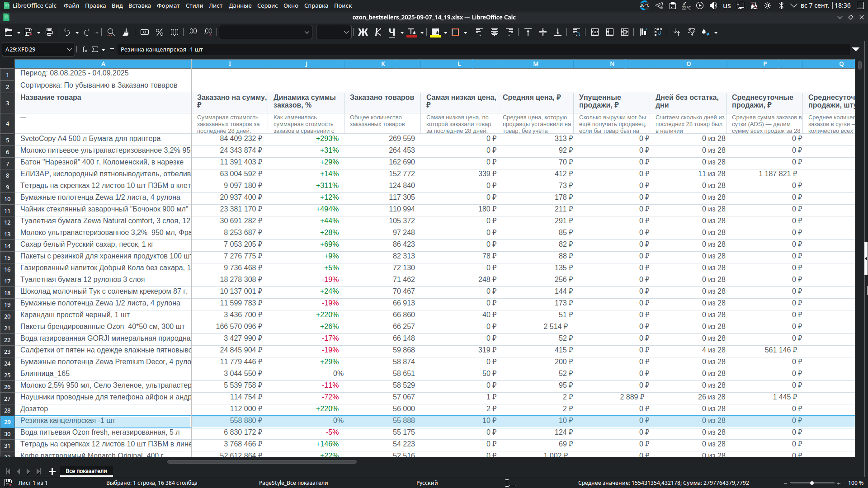Save the spreadsheet with the Save icon
Screen dimensions: 868x488
click(28, 32)
